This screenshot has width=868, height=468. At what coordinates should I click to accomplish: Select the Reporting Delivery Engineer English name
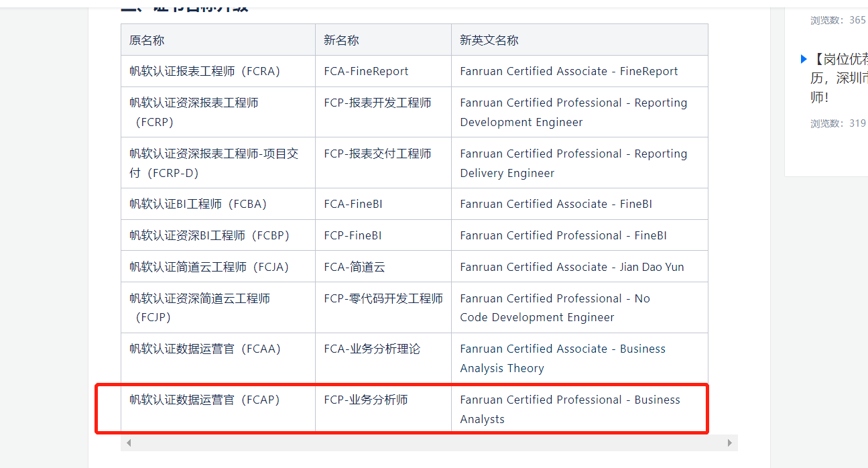580,163
